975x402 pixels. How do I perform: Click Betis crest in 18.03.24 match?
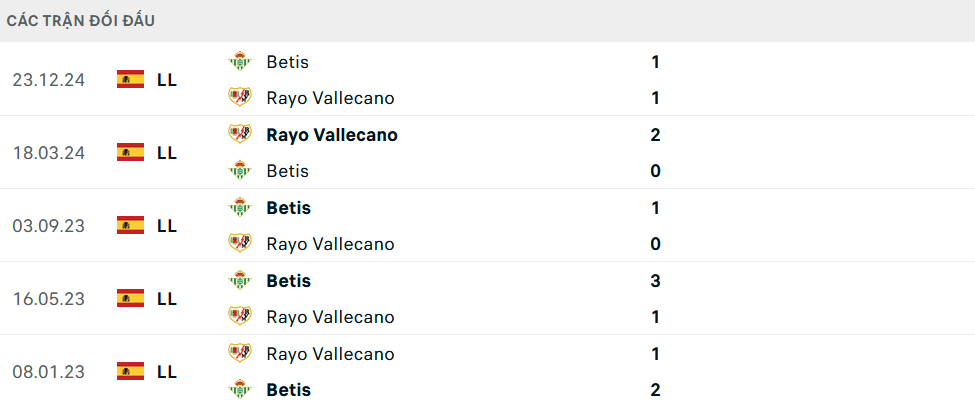point(239,171)
